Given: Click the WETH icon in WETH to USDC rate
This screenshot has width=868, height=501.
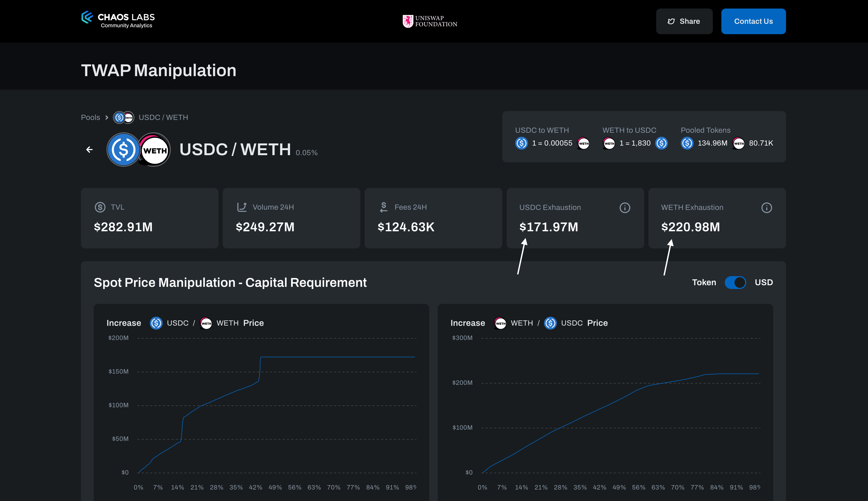Looking at the screenshot, I should (609, 143).
